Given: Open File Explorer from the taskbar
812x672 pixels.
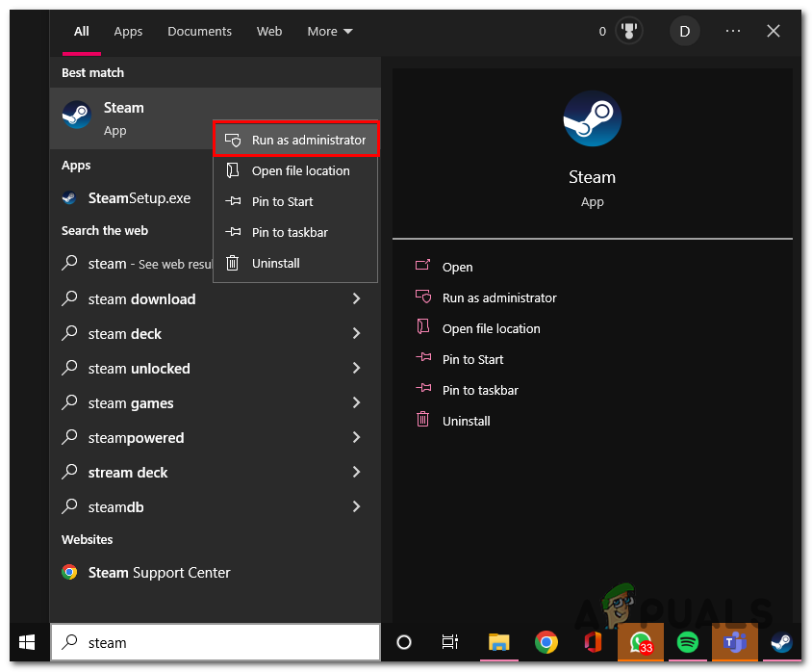Looking at the screenshot, I should [x=498, y=642].
